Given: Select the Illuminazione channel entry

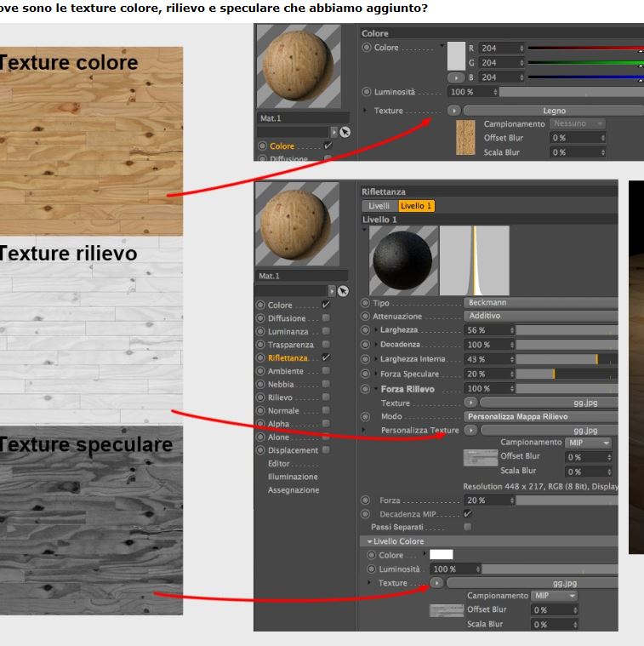Looking at the screenshot, I should pos(293,477).
